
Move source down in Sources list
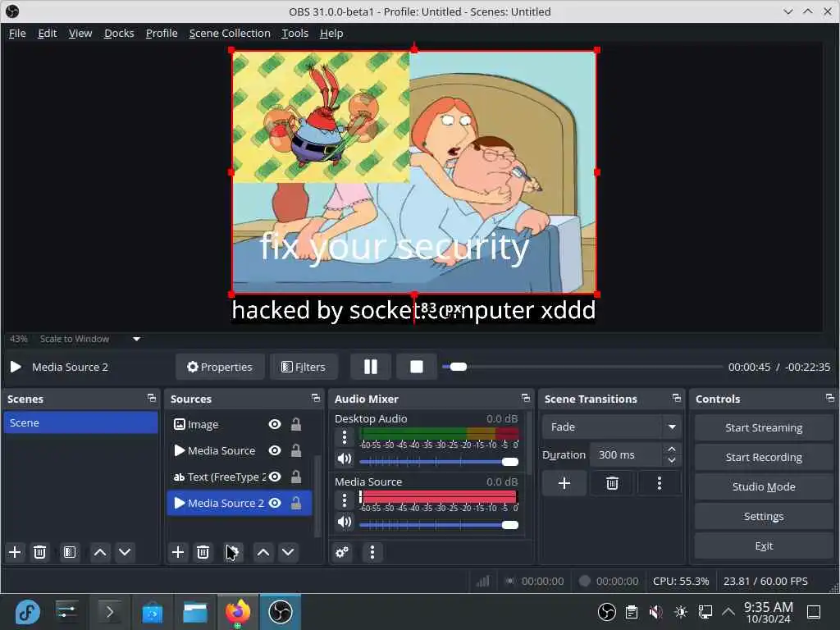pos(288,552)
